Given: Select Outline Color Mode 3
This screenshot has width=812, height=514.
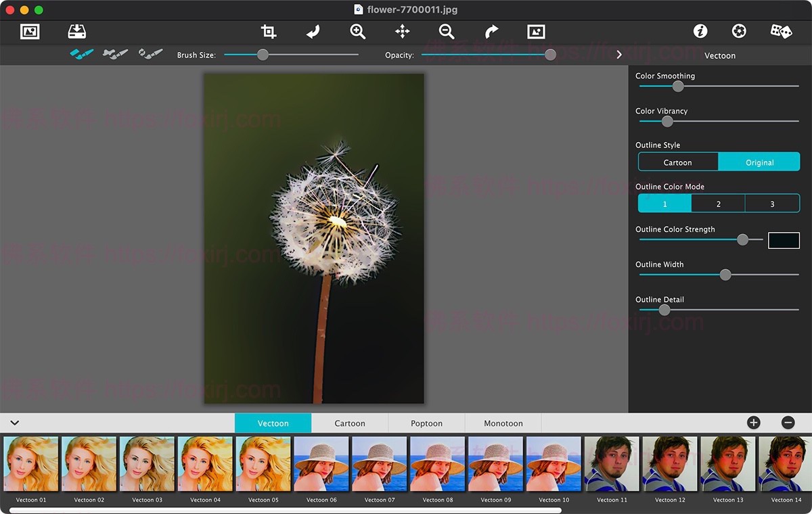Looking at the screenshot, I should pos(772,203).
